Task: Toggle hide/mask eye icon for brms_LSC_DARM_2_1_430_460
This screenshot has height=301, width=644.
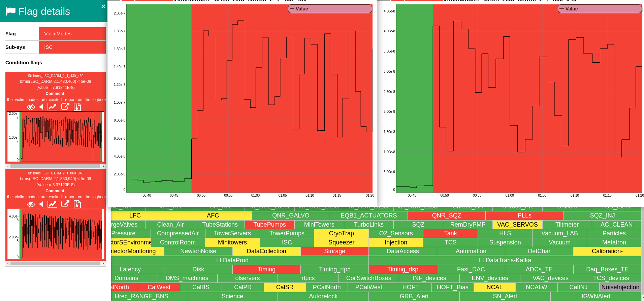Action: pos(31,107)
